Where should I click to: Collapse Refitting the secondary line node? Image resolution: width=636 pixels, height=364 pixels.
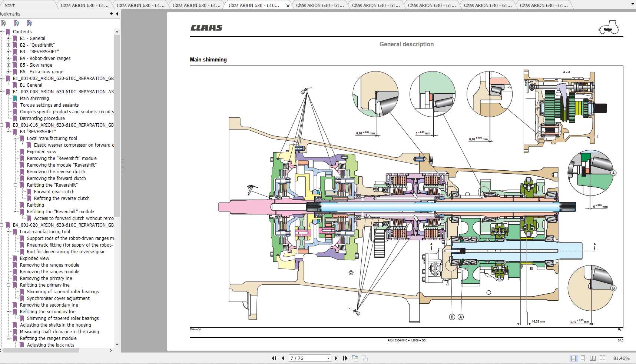[9, 312]
